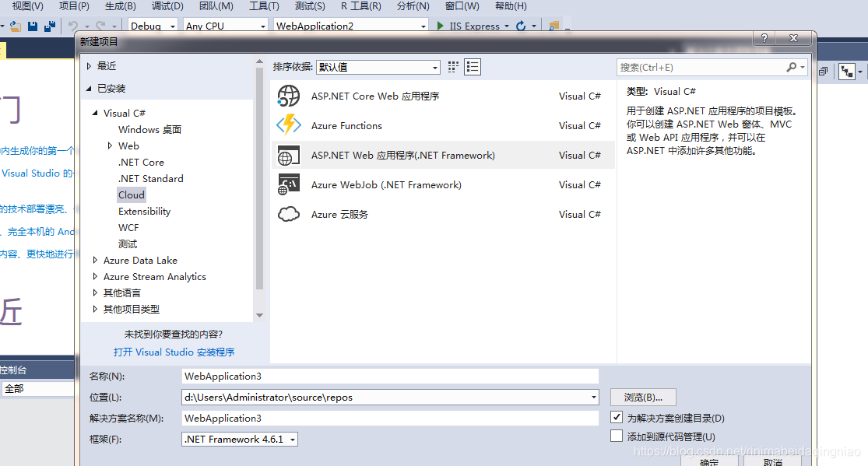Collapse the 已安装 (Installed) node
868x466 pixels.
89,88
